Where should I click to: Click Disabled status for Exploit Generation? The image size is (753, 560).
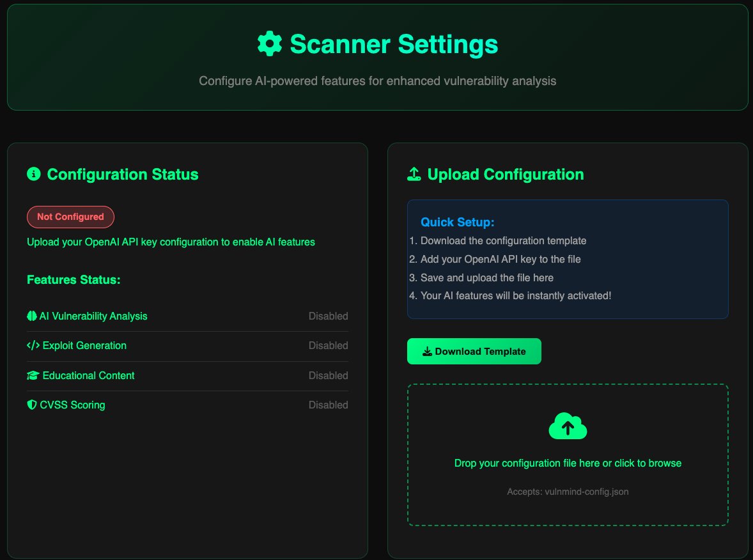[328, 345]
